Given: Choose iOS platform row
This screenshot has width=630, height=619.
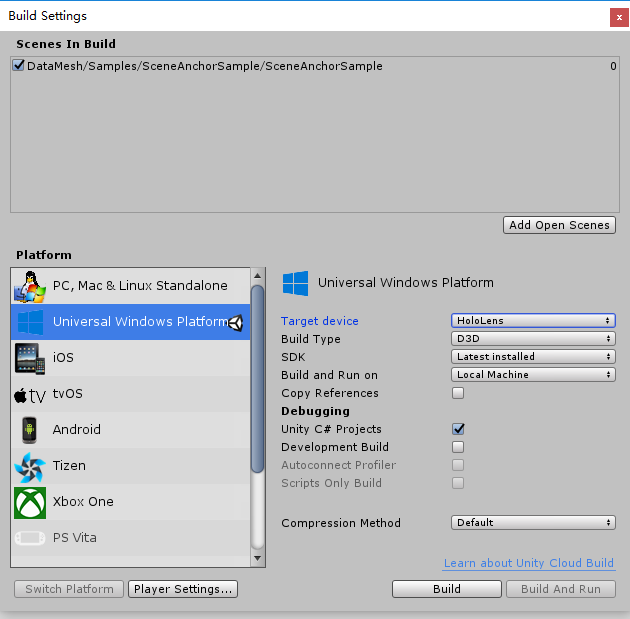Looking at the screenshot, I should (130, 358).
